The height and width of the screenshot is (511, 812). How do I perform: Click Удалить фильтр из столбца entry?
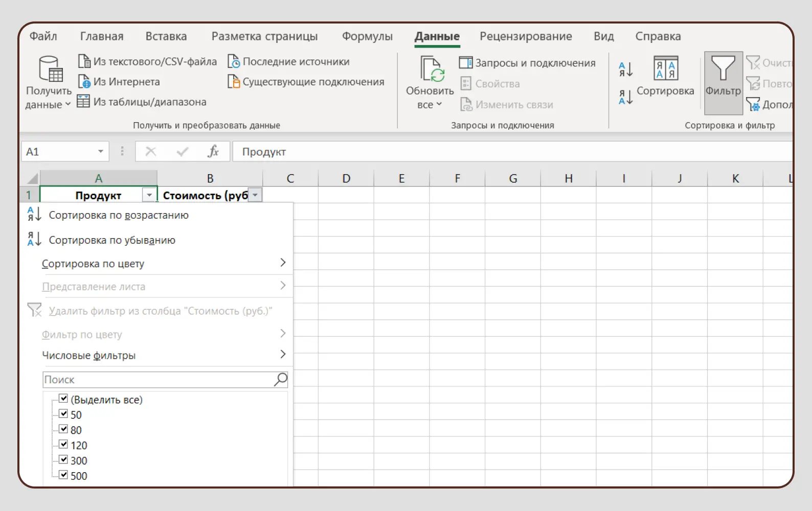click(161, 311)
